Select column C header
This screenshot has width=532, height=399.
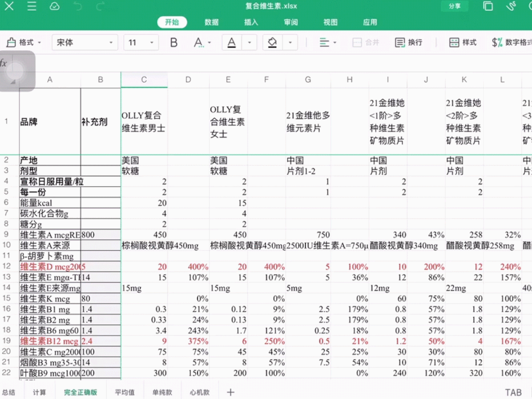(144, 80)
